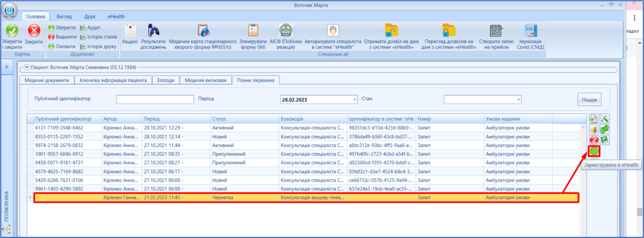Switch to the Вигляд ribbon tab
The height and width of the screenshot is (238, 644).
(64, 17)
